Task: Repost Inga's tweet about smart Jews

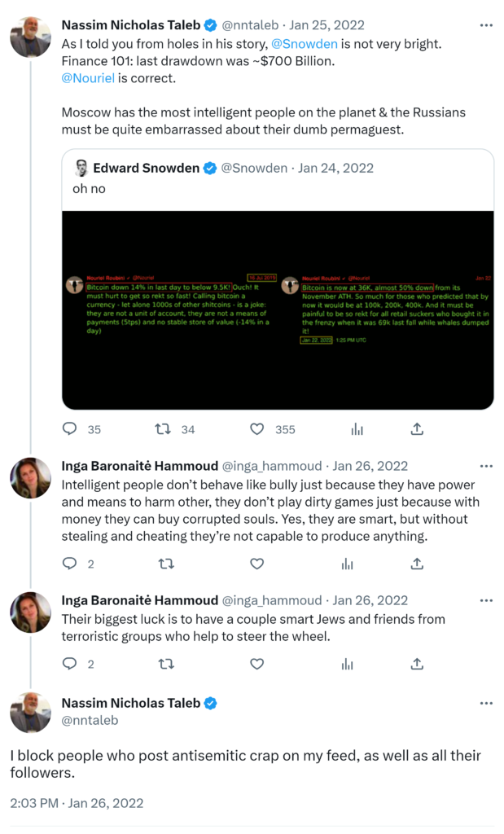Action: click(x=165, y=664)
